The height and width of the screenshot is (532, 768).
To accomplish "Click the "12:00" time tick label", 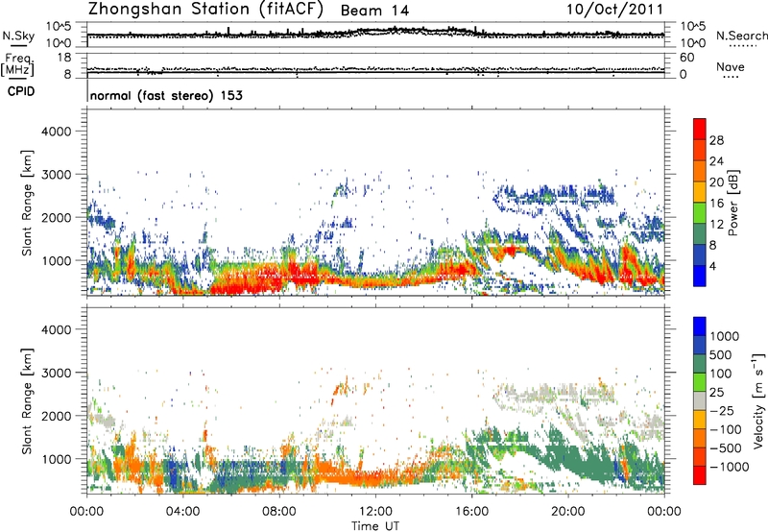I will (375, 512).
